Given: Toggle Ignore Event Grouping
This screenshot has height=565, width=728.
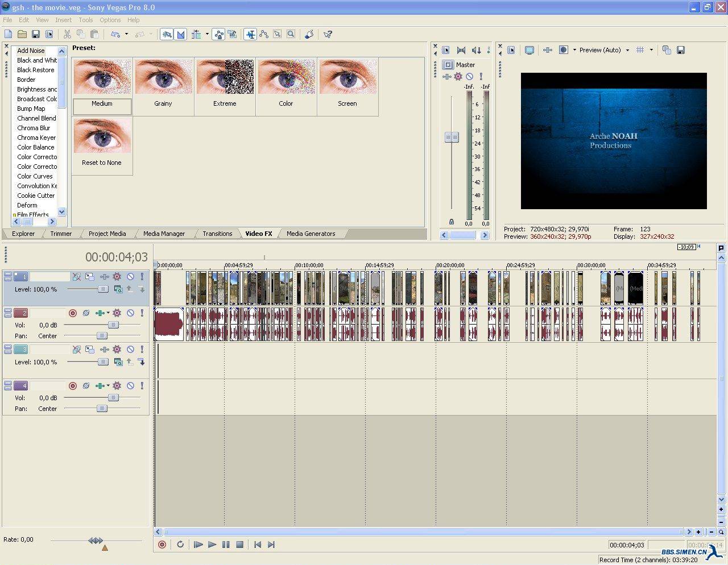Looking at the screenshot, I should tap(232, 34).
